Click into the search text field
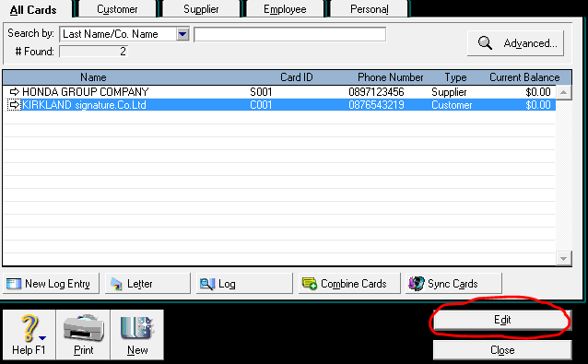588x364 pixels. 290,34
